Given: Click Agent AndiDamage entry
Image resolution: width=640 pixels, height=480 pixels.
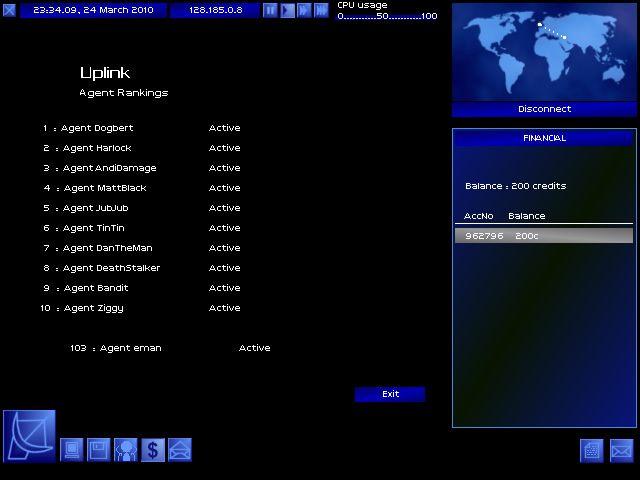Looking at the screenshot, I should 109,168.
